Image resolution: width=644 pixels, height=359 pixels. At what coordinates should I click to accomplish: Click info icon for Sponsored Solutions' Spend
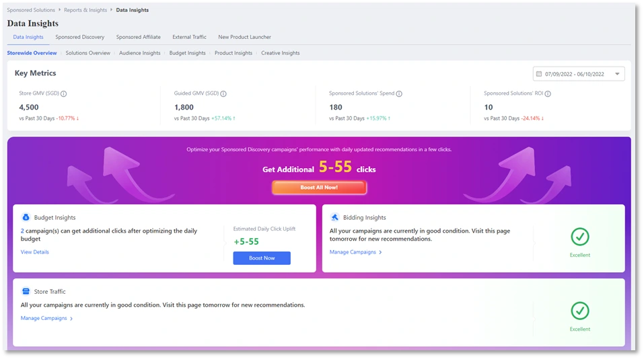pyautogui.click(x=399, y=94)
